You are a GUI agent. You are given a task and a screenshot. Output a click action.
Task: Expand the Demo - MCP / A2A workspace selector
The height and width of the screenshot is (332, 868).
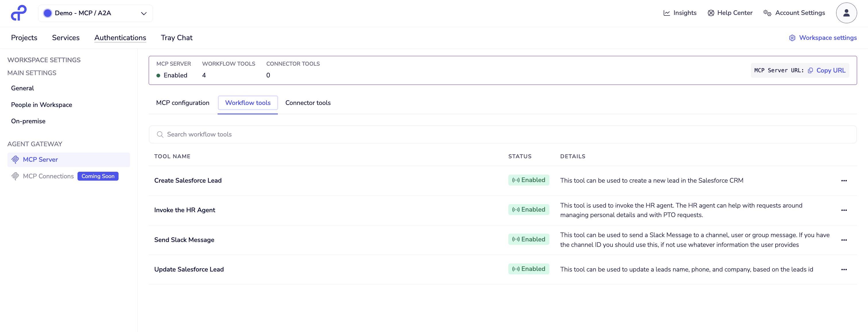tap(144, 13)
